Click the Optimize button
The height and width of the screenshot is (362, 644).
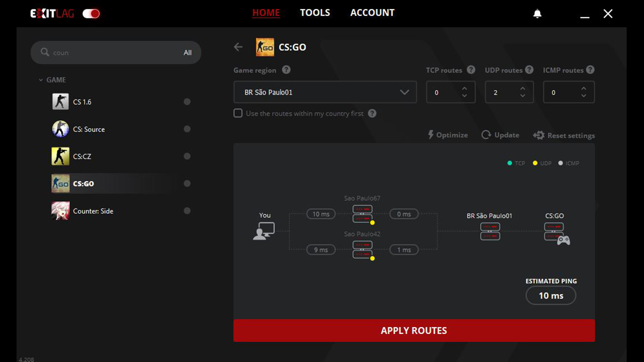448,135
